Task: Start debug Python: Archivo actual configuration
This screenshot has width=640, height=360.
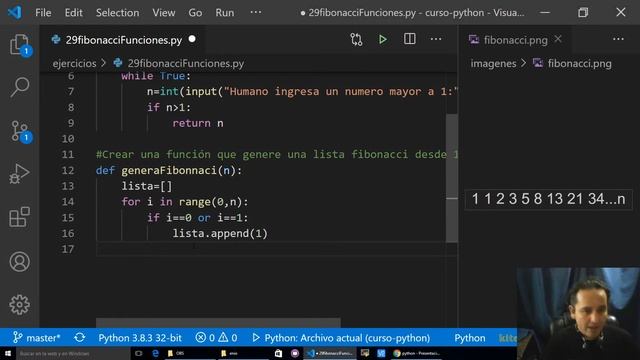Action: [x=341, y=338]
